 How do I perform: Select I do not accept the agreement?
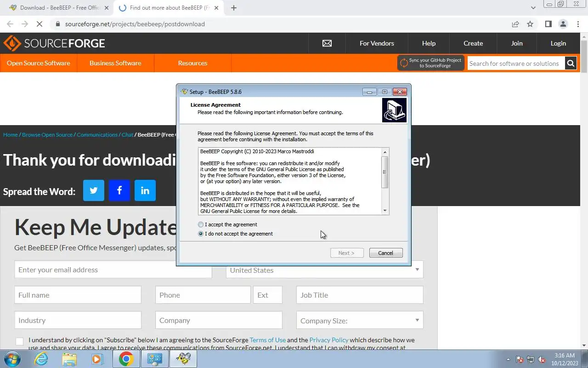click(235, 234)
